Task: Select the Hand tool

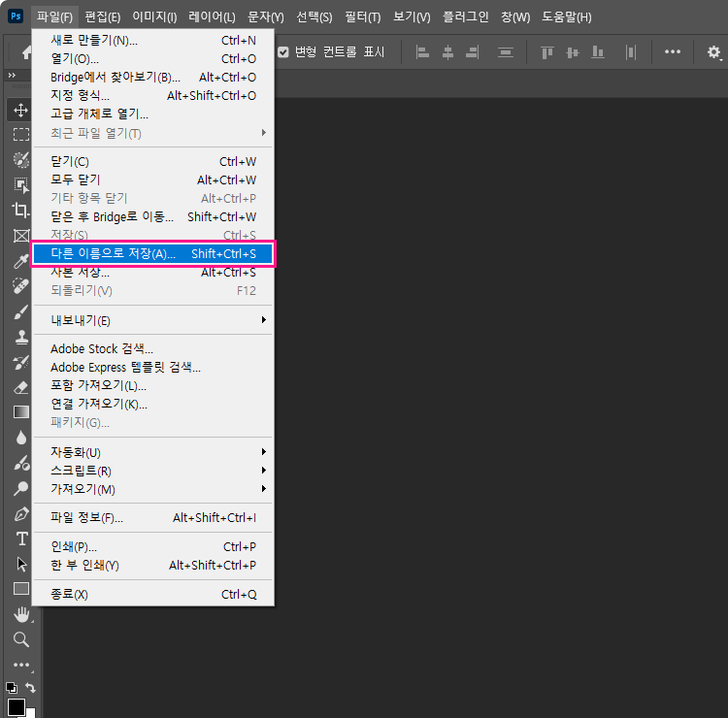Action: point(20,614)
